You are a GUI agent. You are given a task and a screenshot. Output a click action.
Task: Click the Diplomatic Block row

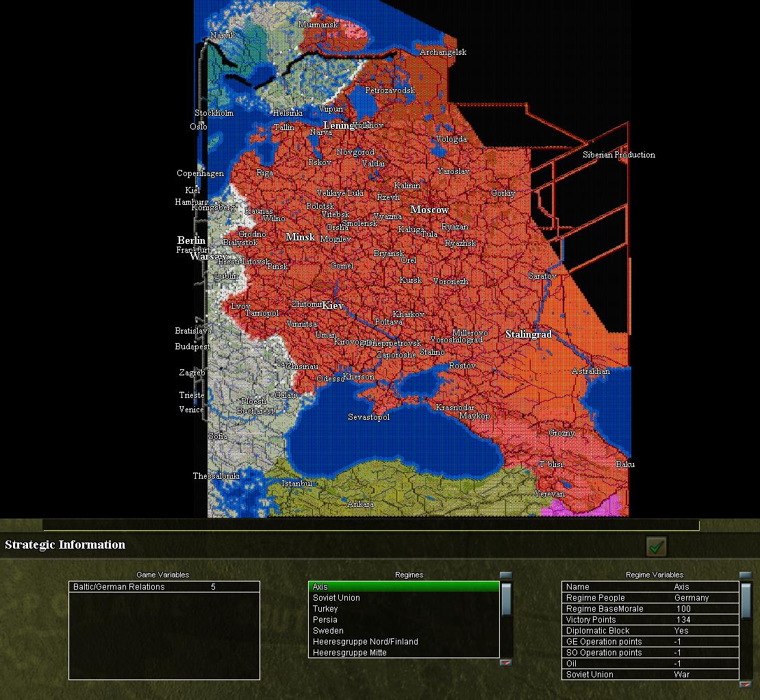650,631
